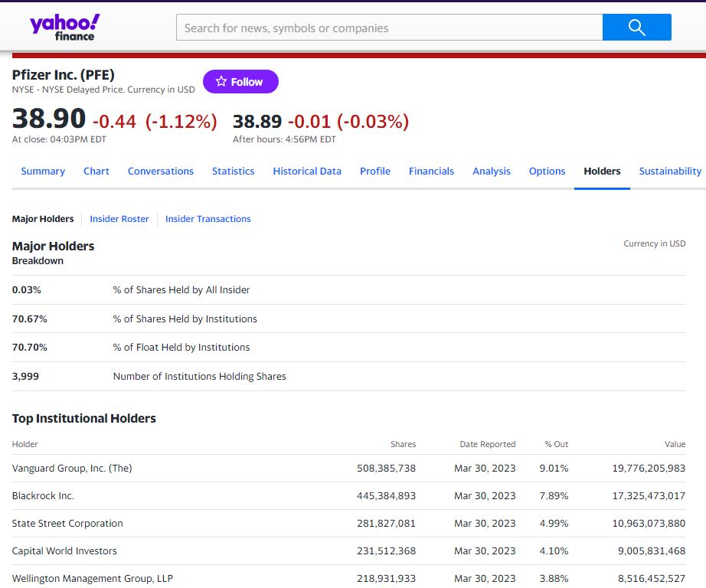Image resolution: width=706 pixels, height=588 pixels.
Task: Click Capital World's 231,512,368 shares value
Action: pos(387,550)
